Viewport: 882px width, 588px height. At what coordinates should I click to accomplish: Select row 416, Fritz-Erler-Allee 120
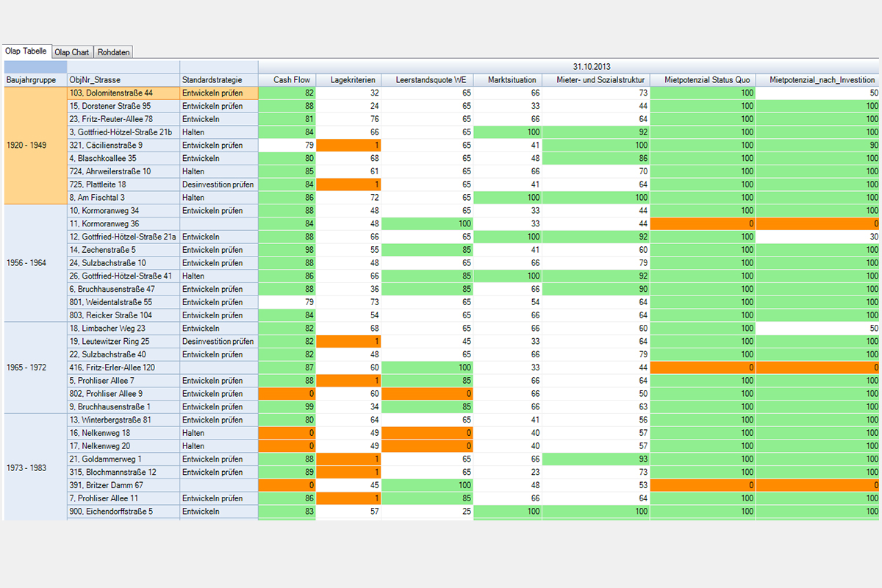pyautogui.click(x=123, y=367)
